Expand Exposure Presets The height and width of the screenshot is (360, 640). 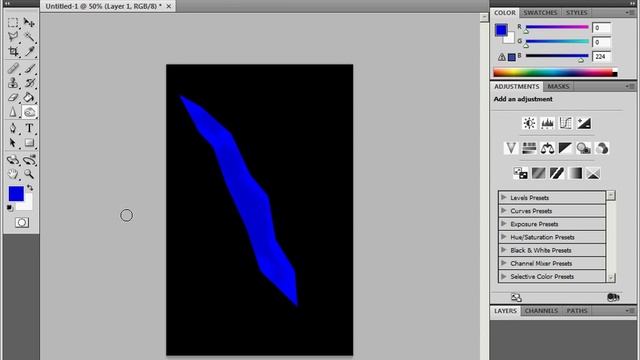(504, 224)
